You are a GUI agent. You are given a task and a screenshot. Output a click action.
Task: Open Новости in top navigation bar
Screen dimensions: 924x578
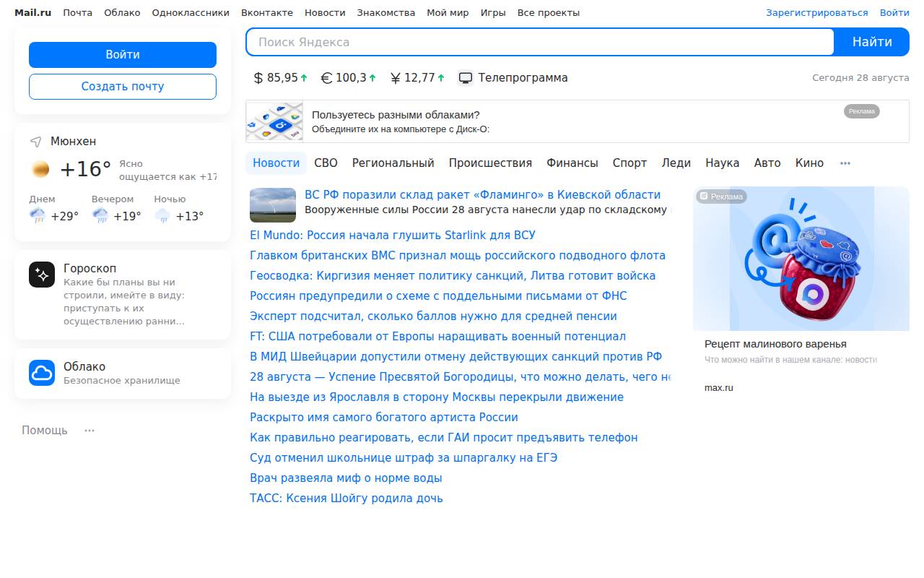[x=325, y=13]
